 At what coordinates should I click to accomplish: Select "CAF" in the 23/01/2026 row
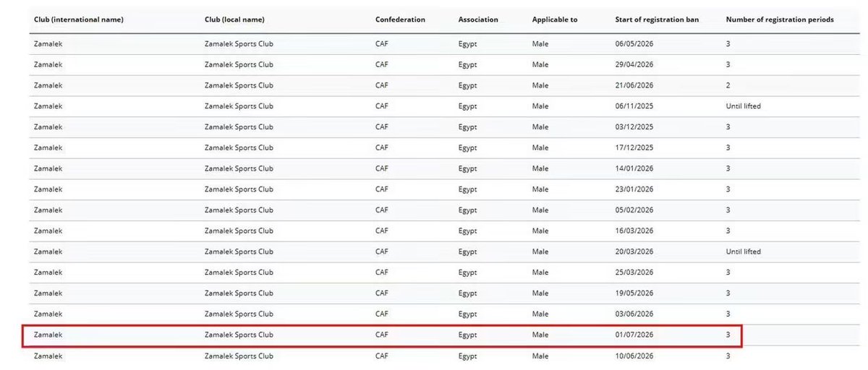coord(382,189)
